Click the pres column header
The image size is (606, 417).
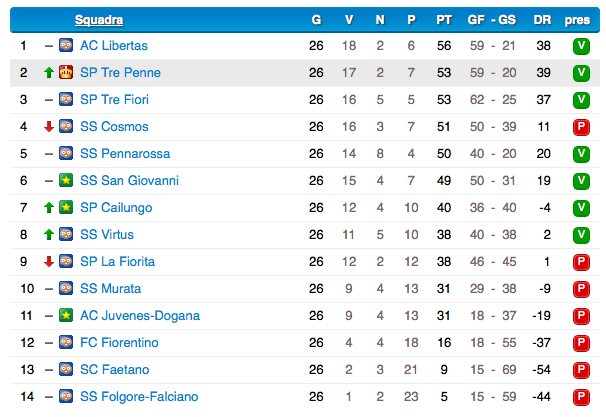coord(577,20)
